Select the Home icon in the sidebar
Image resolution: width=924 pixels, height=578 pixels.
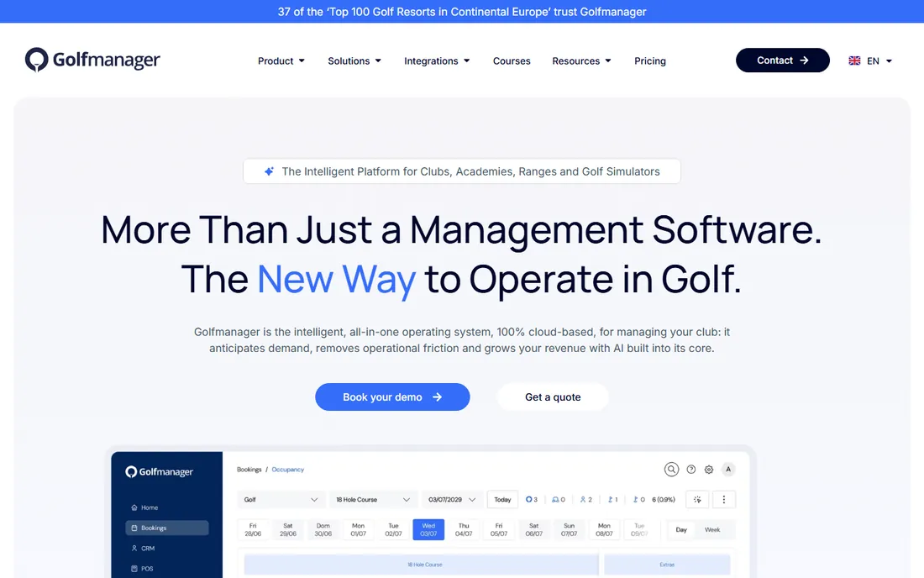(x=134, y=507)
